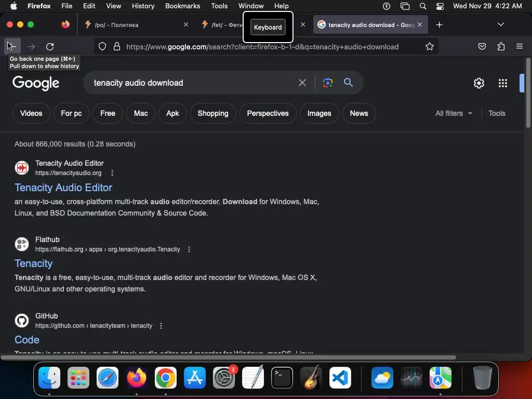The width and height of the screenshot is (532, 399).
Task: Switch to Shopping results
Action: 212,113
